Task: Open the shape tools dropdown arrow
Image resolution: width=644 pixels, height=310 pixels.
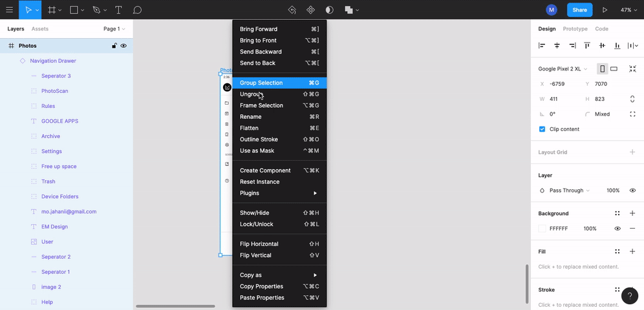Action: click(83, 10)
